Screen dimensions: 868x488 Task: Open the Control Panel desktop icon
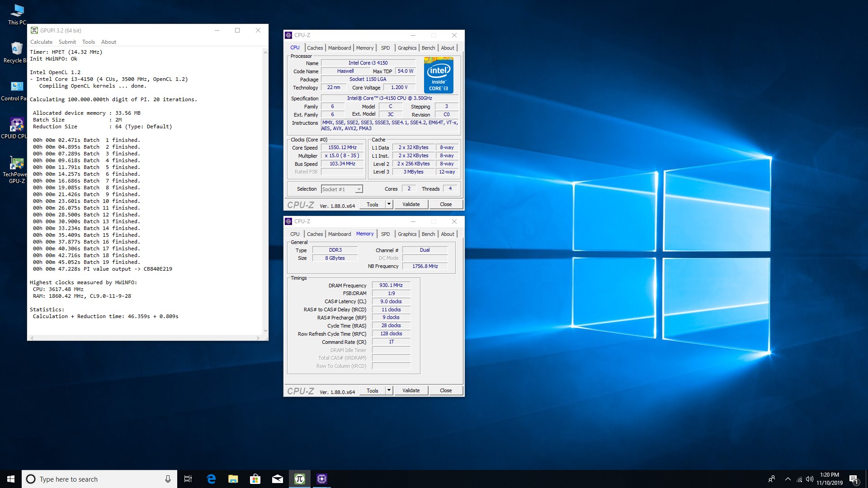pyautogui.click(x=14, y=90)
